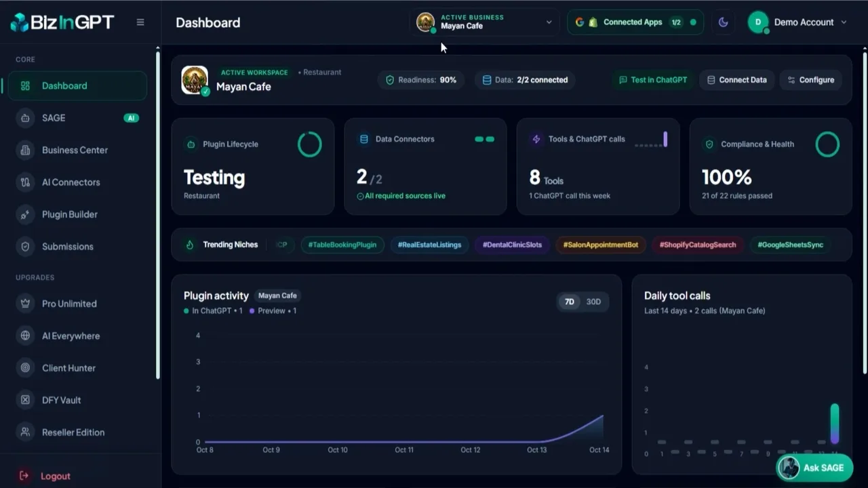Click the Compliance & Health progress ring
Viewport: 868px width, 488px height.
[827, 144]
